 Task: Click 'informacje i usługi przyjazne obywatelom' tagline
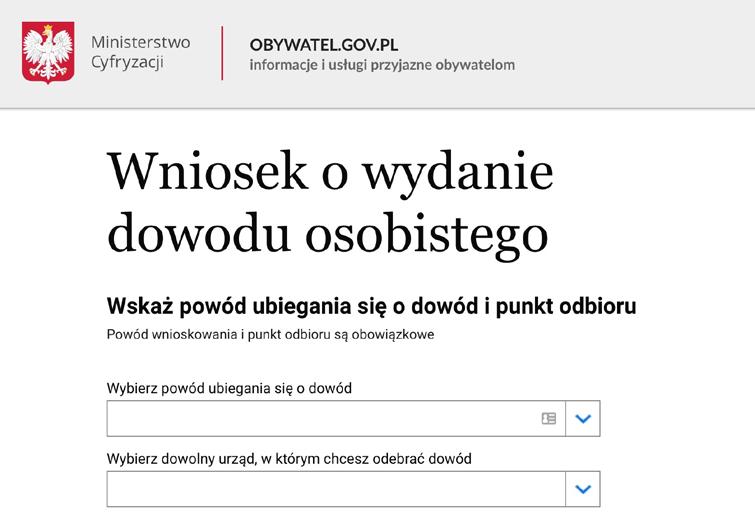tap(382, 65)
